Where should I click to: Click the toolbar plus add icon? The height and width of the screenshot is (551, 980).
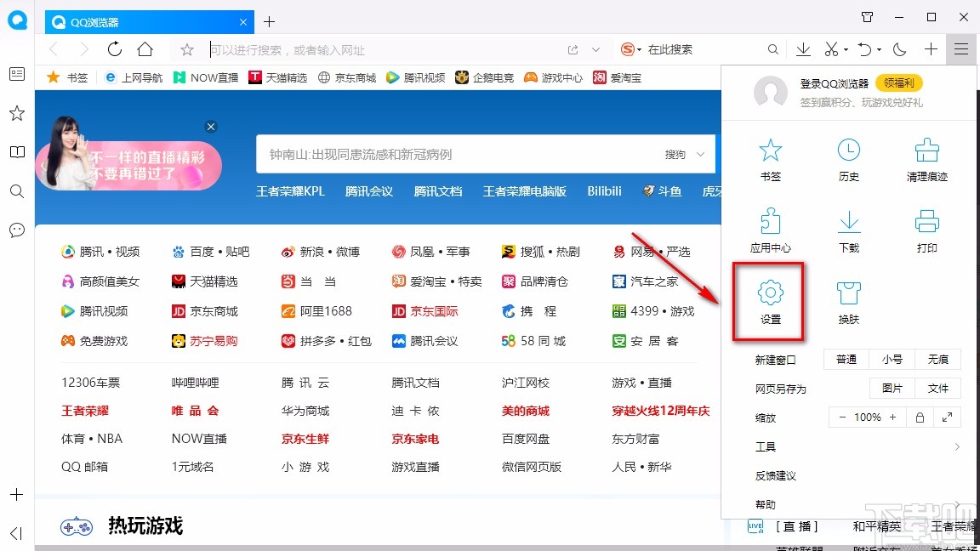[931, 49]
